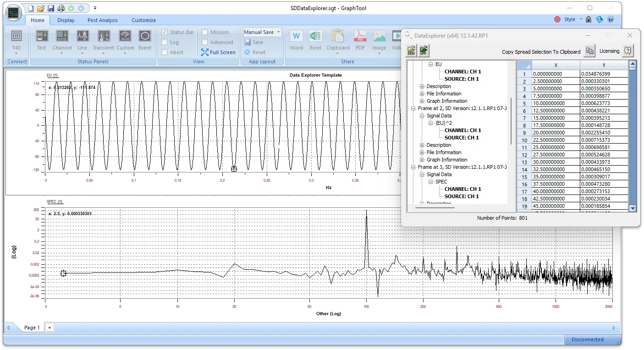The width and height of the screenshot is (644, 350).
Task: Click the SDD open file icon
Action: [x=412, y=50]
